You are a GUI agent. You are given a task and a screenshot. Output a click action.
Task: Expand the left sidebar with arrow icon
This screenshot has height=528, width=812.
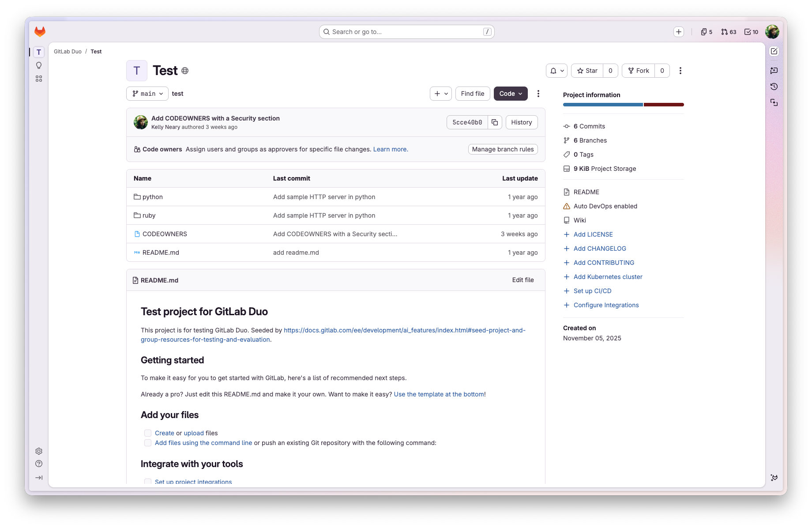(39, 478)
